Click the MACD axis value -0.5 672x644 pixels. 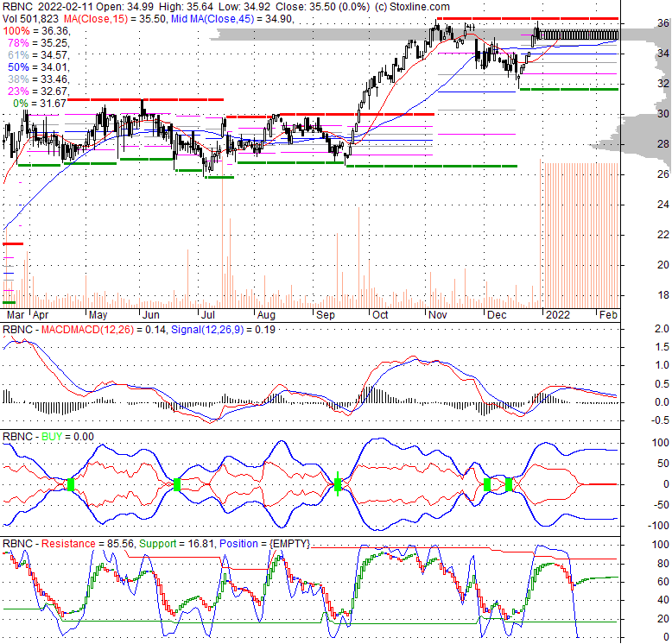[x=660, y=421]
